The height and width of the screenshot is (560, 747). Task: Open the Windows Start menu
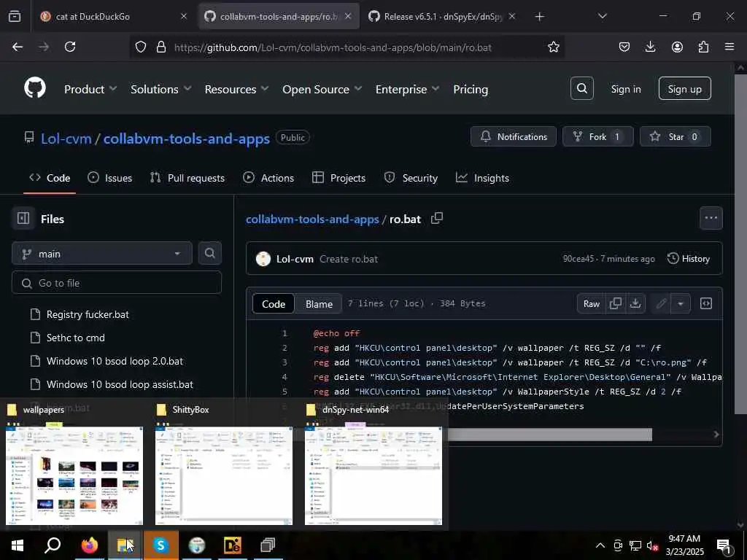pyautogui.click(x=18, y=545)
